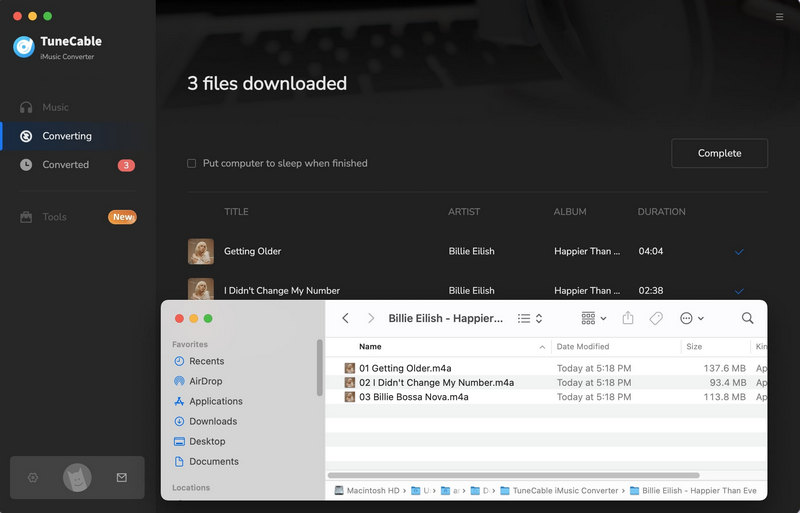Enable Put computer to sleep when finished
This screenshot has width=800, height=513.
(191, 163)
